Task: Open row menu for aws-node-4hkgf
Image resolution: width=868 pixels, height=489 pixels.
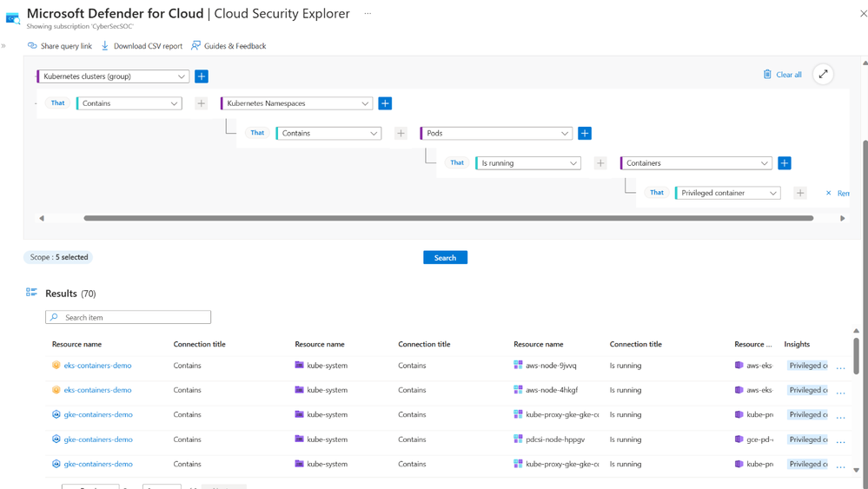Action: [x=840, y=392]
